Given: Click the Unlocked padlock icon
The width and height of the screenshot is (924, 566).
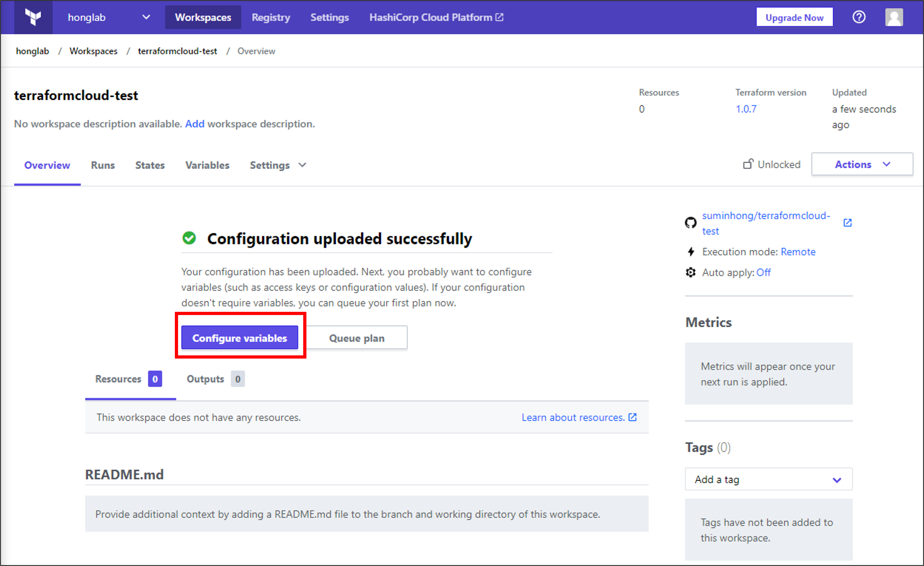Looking at the screenshot, I should tap(748, 164).
